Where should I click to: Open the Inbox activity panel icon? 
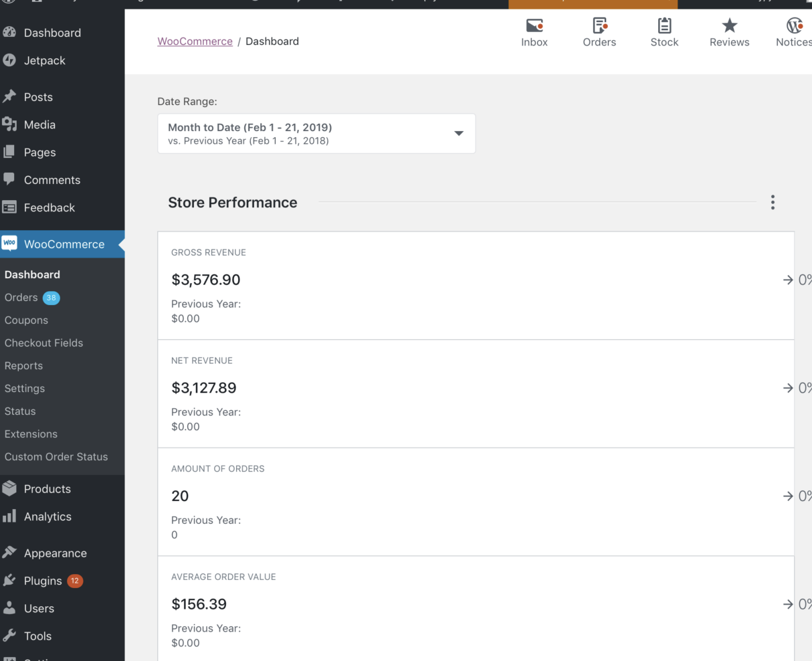534,25
